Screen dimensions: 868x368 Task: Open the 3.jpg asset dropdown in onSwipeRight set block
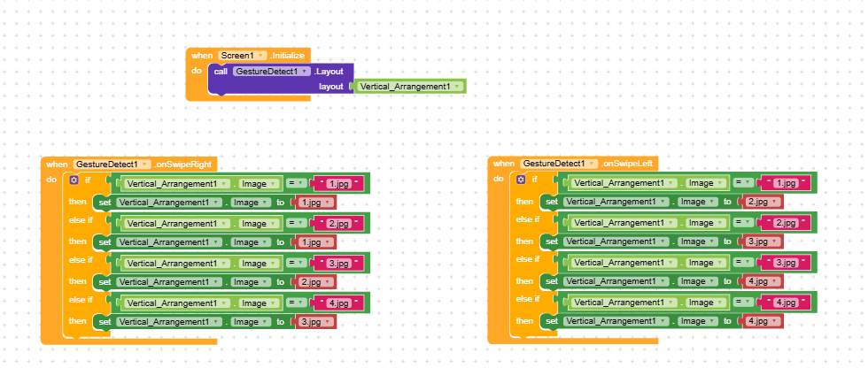click(316, 322)
